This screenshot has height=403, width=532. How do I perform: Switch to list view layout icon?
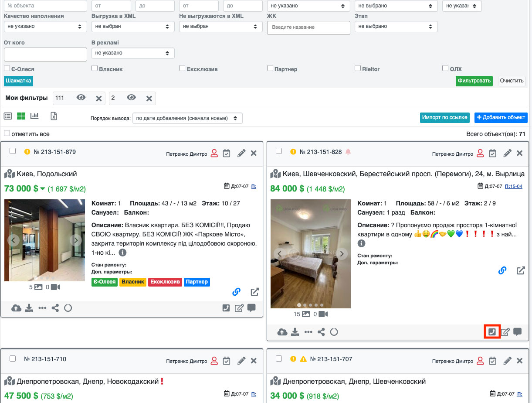[8, 116]
